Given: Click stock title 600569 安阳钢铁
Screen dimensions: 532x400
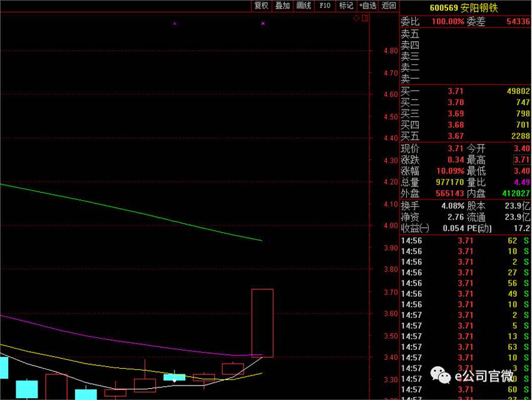Looking at the screenshot, I should [x=464, y=8].
